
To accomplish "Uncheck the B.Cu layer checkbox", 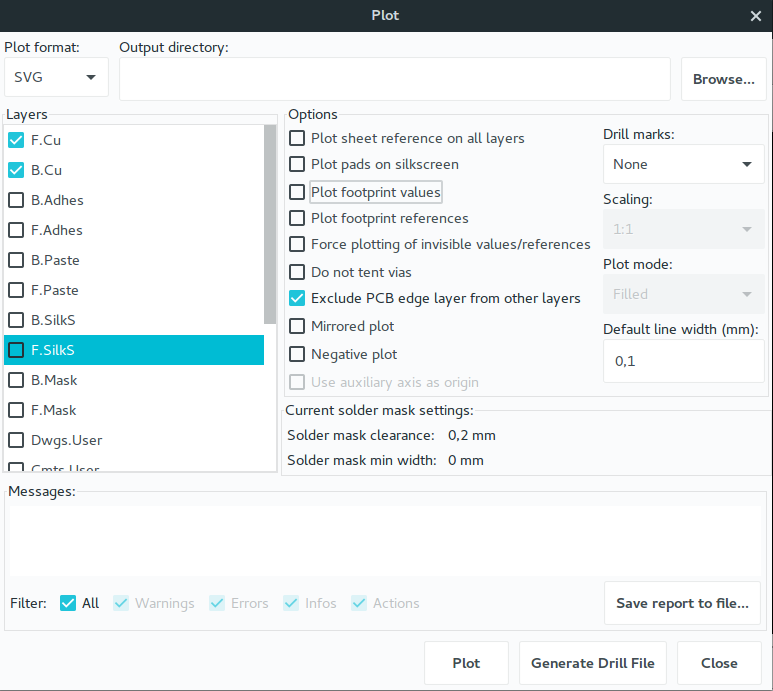I will pyautogui.click(x=16, y=170).
